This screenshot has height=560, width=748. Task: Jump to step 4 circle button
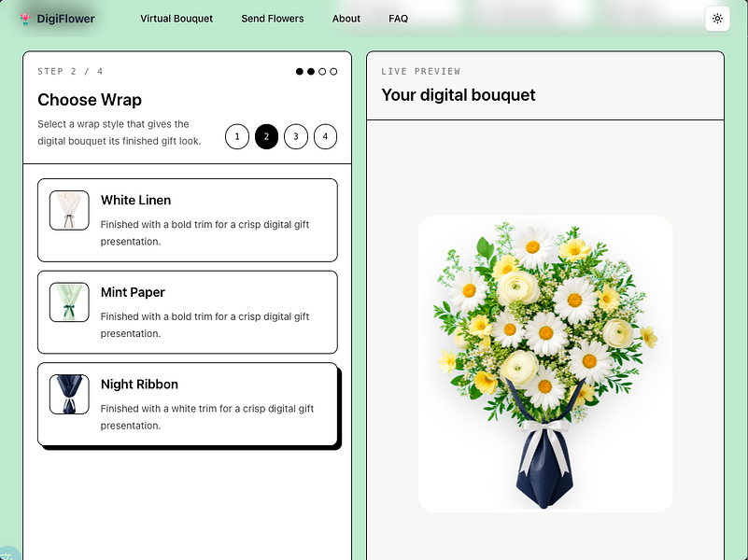pos(325,137)
